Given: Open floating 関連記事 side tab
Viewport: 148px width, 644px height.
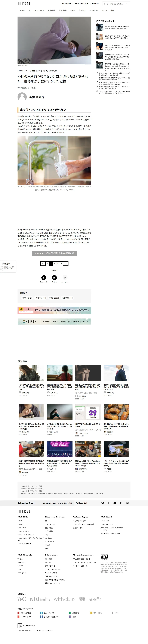Looking at the screenshot, I should (x=7, y=266).
